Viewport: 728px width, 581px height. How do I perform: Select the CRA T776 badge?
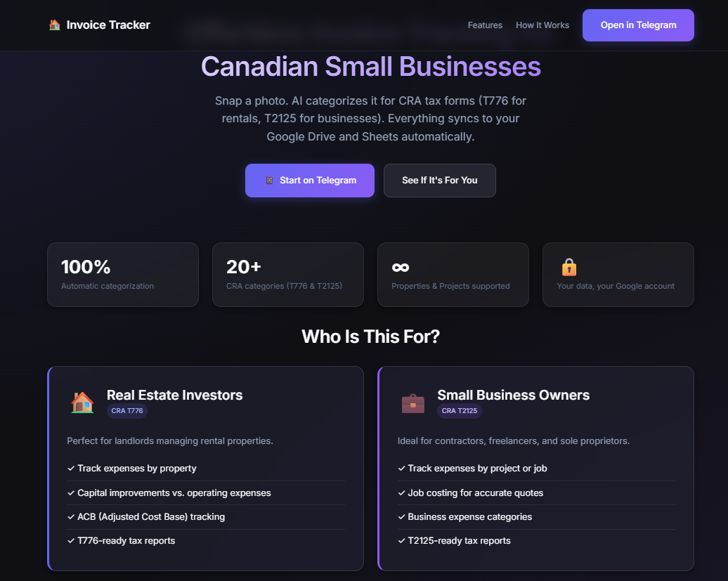pyautogui.click(x=126, y=411)
